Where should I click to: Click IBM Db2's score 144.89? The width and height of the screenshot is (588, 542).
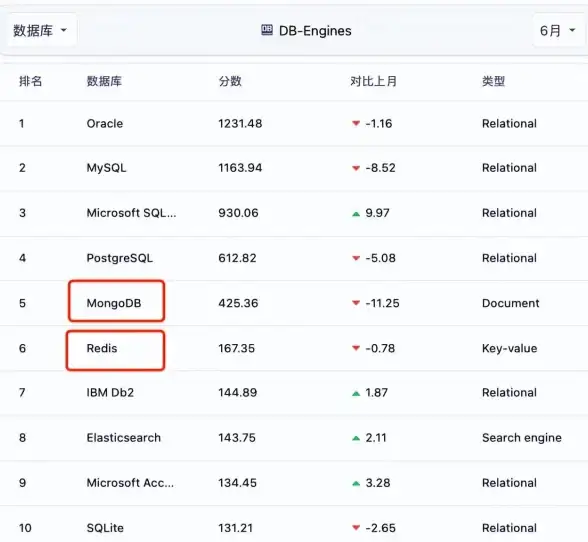[238, 392]
